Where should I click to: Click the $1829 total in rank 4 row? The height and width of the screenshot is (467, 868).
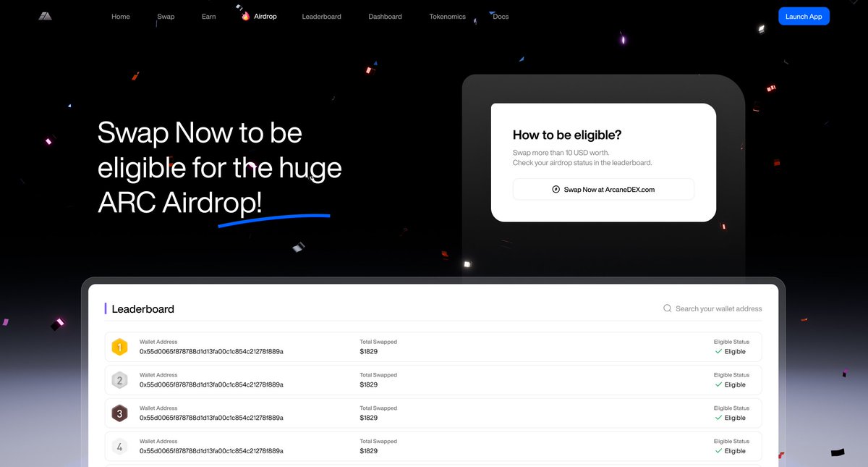point(369,451)
